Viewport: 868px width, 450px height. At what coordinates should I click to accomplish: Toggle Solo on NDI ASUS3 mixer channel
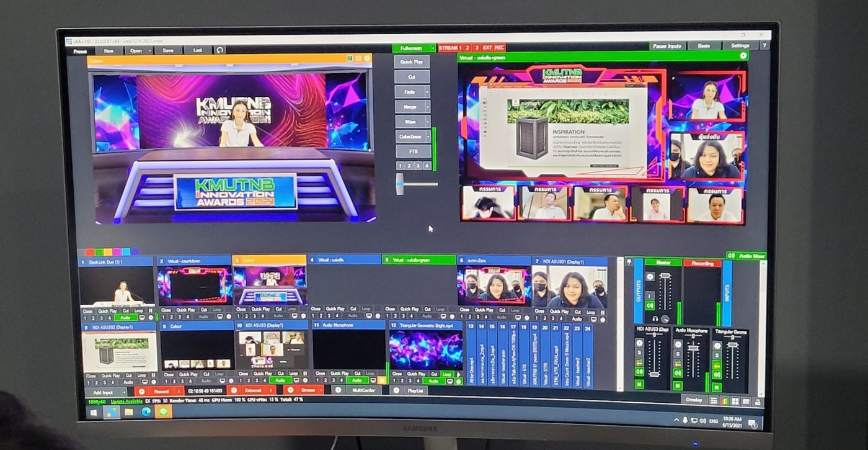point(639,353)
